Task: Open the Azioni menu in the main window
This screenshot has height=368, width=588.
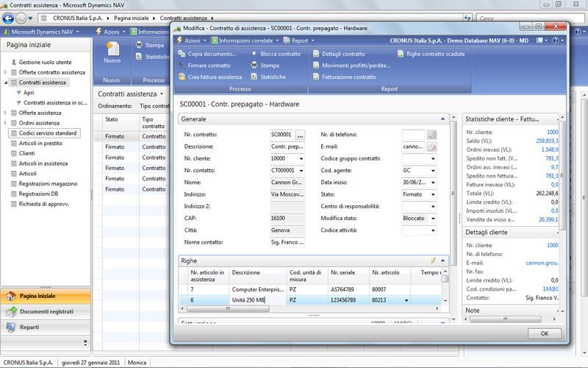Action: (111, 32)
